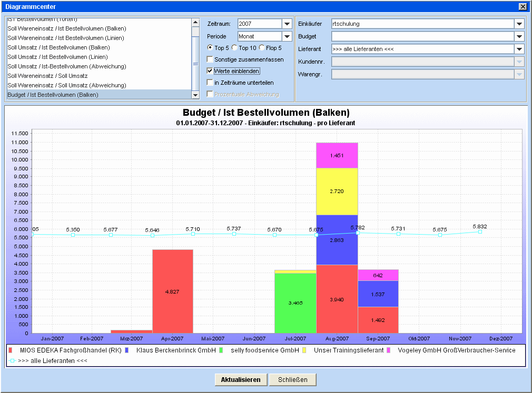Select 'Soll Umsatz / Ist Bestellvolumen (Linien)' entry

(x=57, y=57)
